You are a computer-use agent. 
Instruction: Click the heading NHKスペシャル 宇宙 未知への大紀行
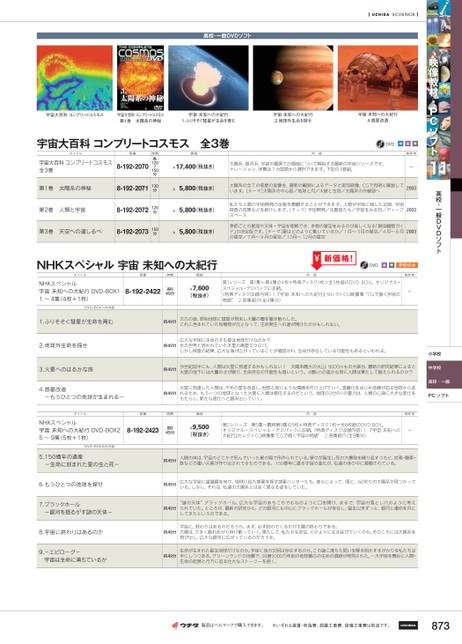(127, 265)
